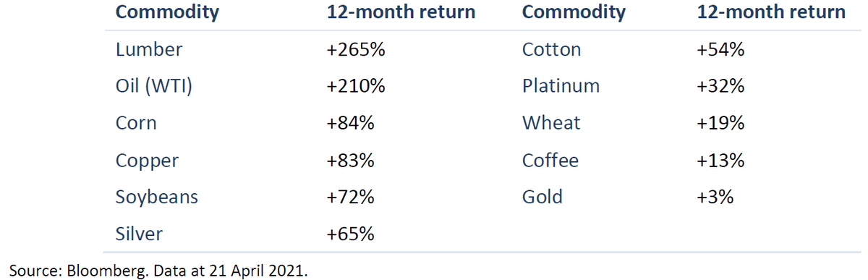Click the Corn commodity cell

(x=136, y=123)
